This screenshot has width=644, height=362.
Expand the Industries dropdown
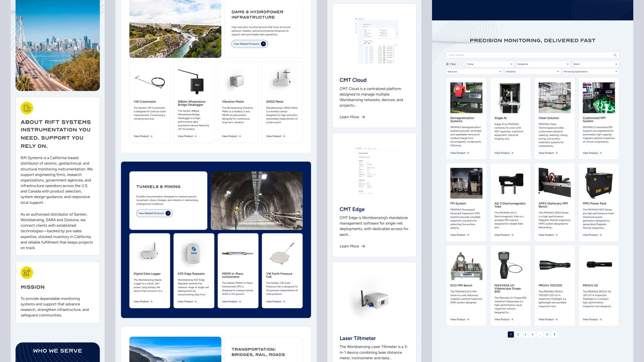click(532, 71)
